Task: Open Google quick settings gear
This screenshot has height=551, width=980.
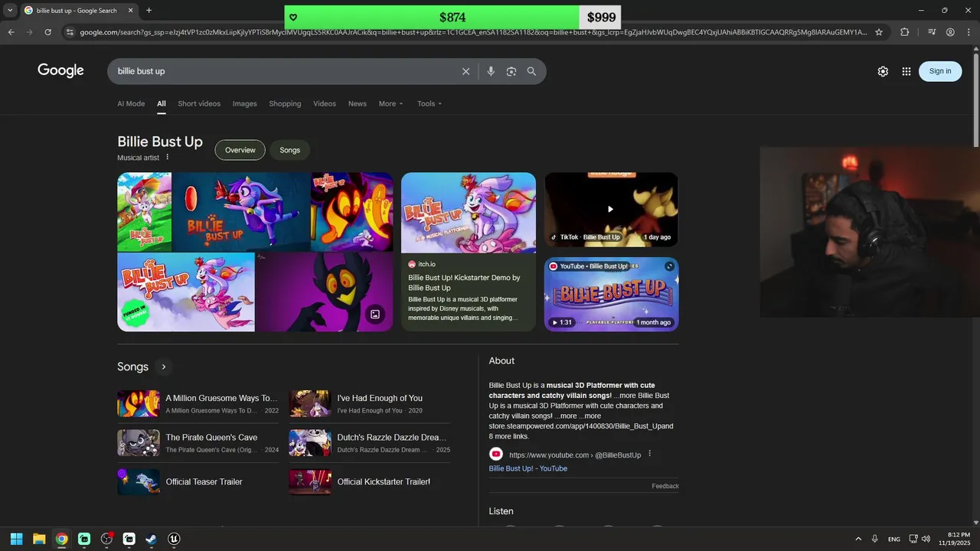Action: [883, 71]
